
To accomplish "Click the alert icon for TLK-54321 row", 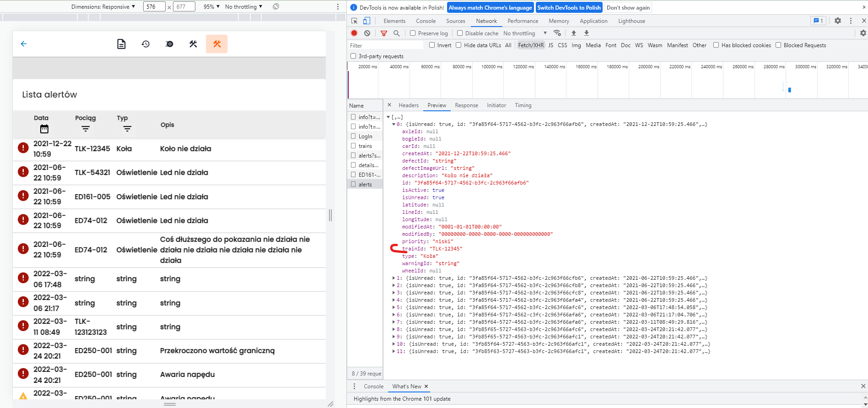I will click(23, 172).
